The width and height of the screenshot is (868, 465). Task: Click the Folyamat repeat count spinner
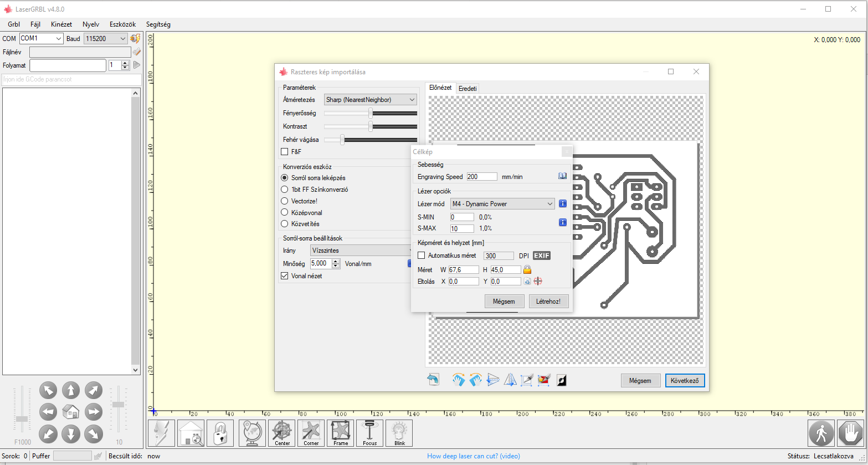coord(125,65)
